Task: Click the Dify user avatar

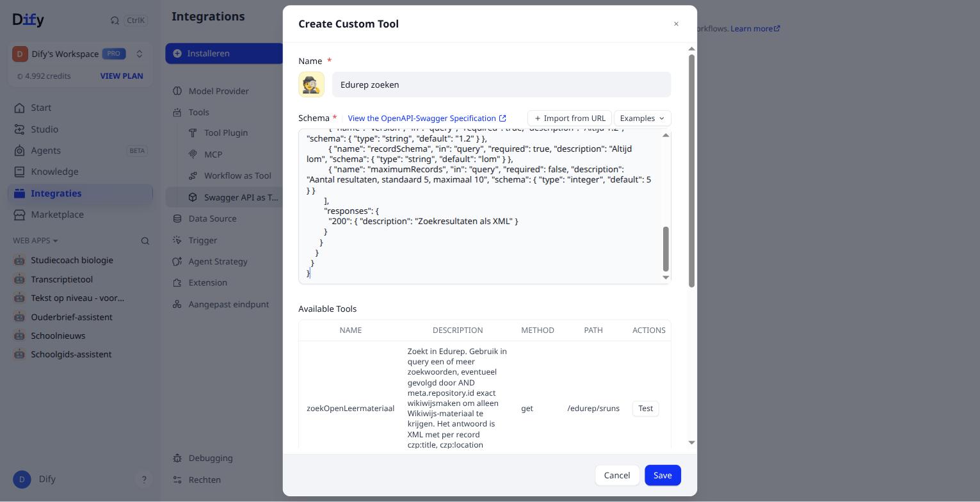Action: point(22,480)
